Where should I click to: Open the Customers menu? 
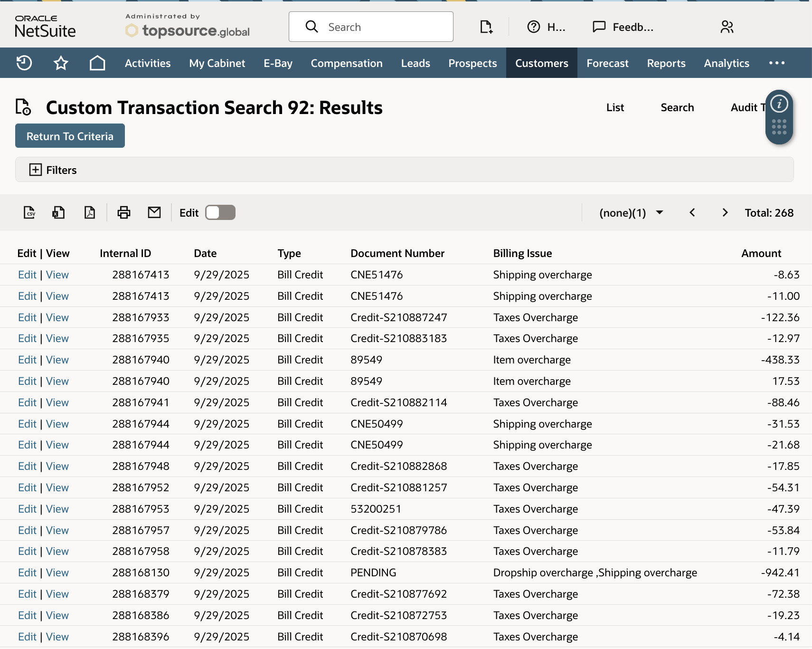(x=542, y=63)
